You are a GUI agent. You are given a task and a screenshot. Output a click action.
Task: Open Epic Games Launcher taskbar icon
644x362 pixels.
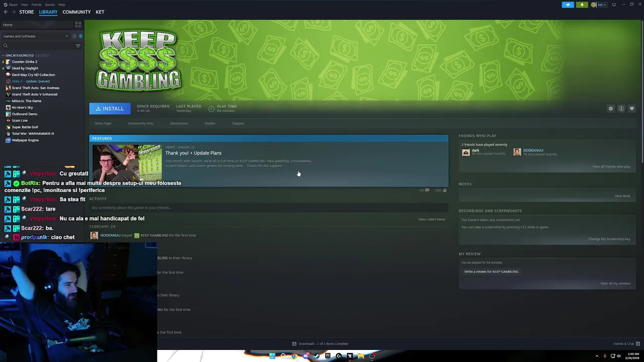(328, 356)
